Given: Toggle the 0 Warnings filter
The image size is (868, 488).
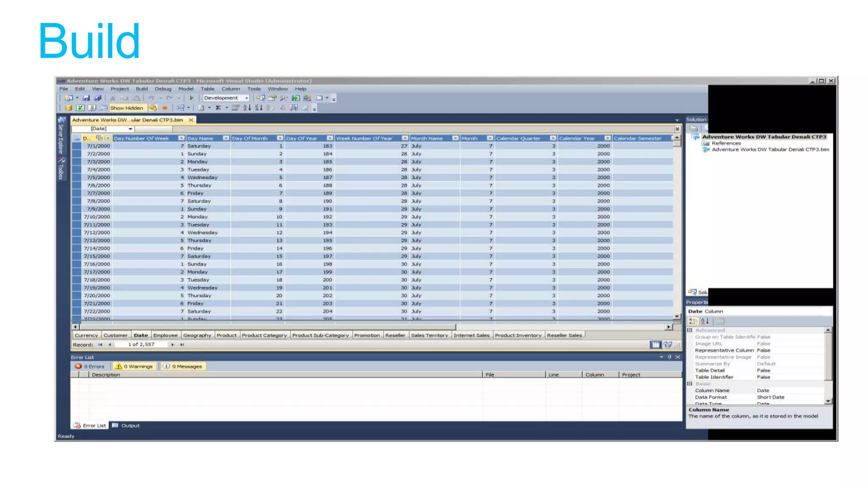Looking at the screenshot, I should pyautogui.click(x=134, y=366).
